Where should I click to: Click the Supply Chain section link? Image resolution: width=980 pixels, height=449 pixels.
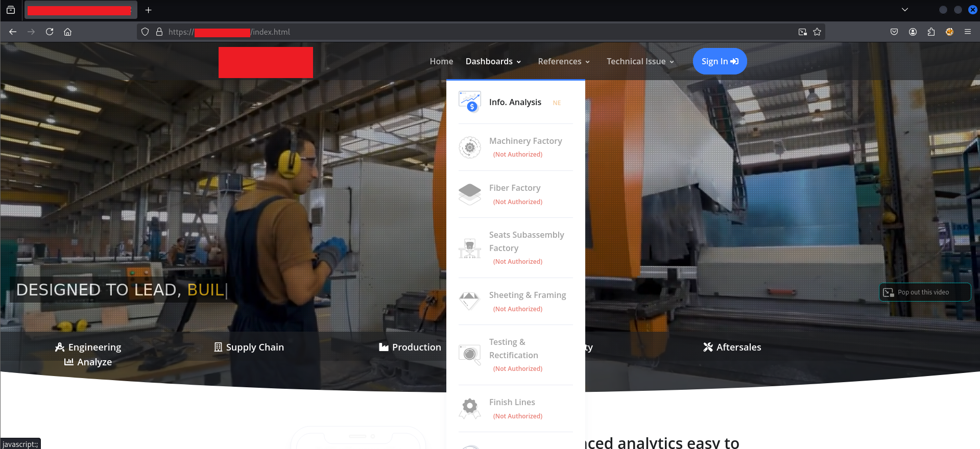coord(249,347)
